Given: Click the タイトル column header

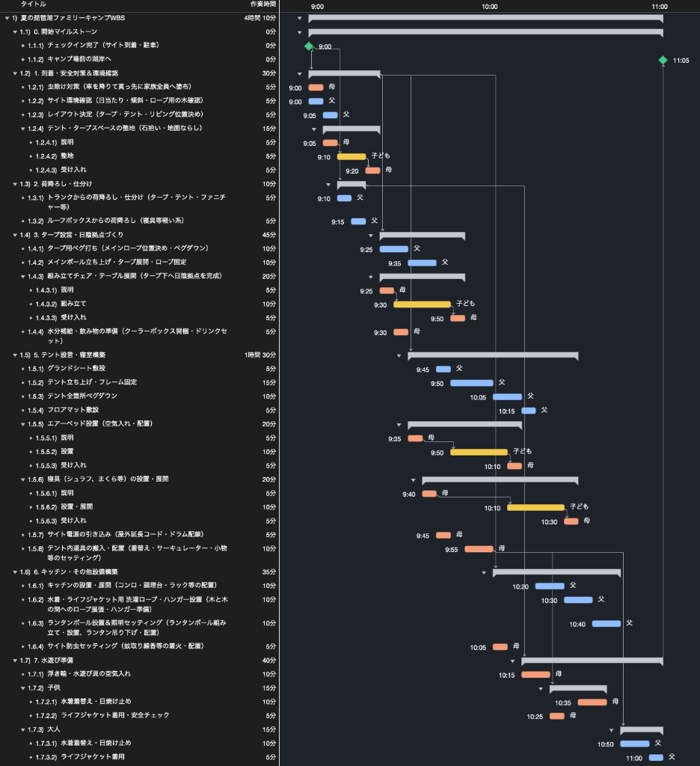Looking at the screenshot, I should point(33,4).
